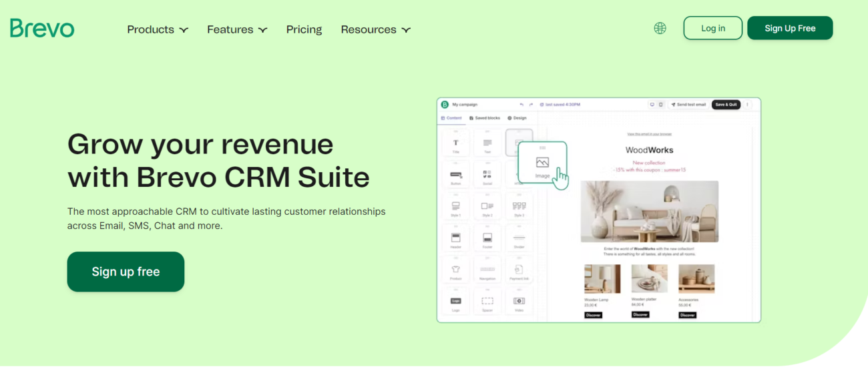Select the Product block icon

click(x=456, y=270)
